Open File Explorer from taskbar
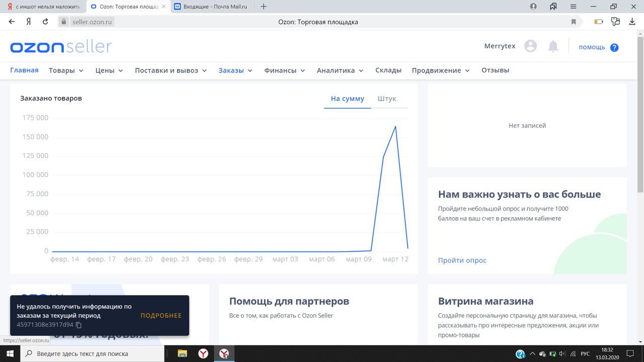The height and width of the screenshot is (362, 644). [x=182, y=353]
